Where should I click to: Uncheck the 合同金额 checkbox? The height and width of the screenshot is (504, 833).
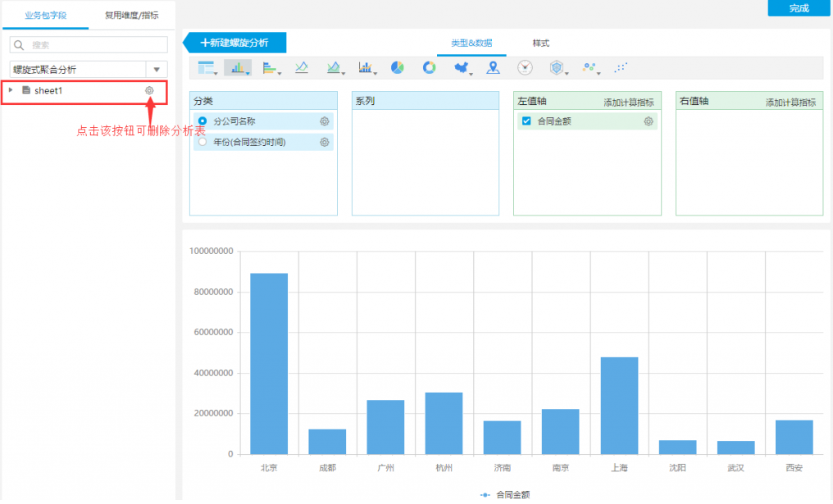coord(526,121)
